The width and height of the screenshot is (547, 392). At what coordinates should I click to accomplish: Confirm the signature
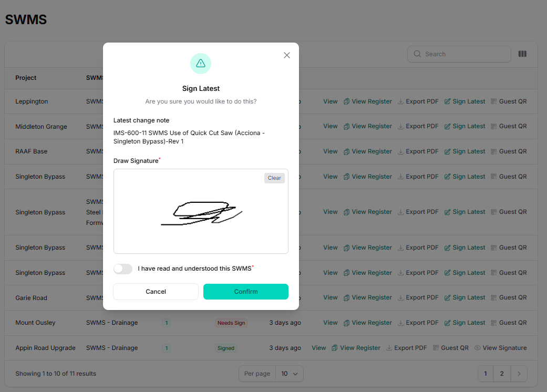coord(245,292)
